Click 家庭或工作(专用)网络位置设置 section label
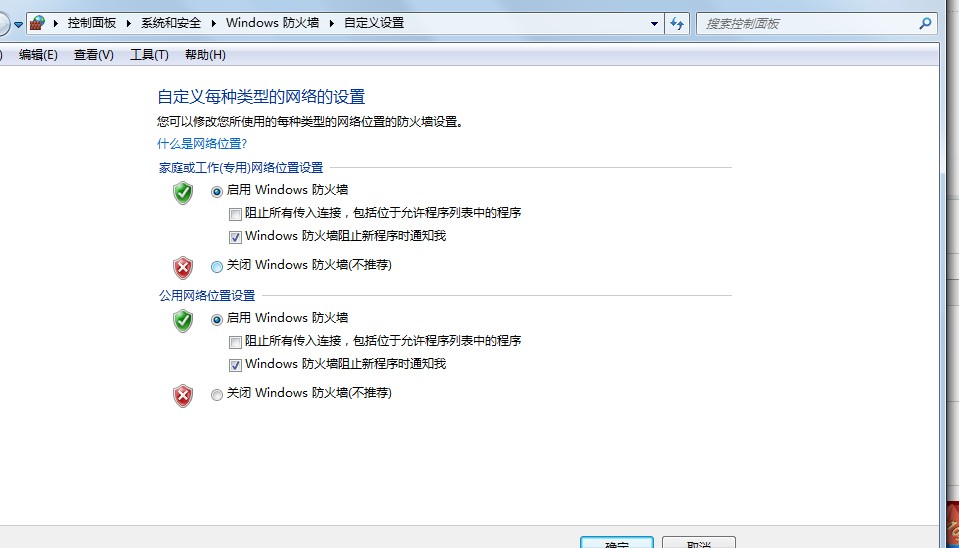Viewport: 959px width, 548px height. 241,168
